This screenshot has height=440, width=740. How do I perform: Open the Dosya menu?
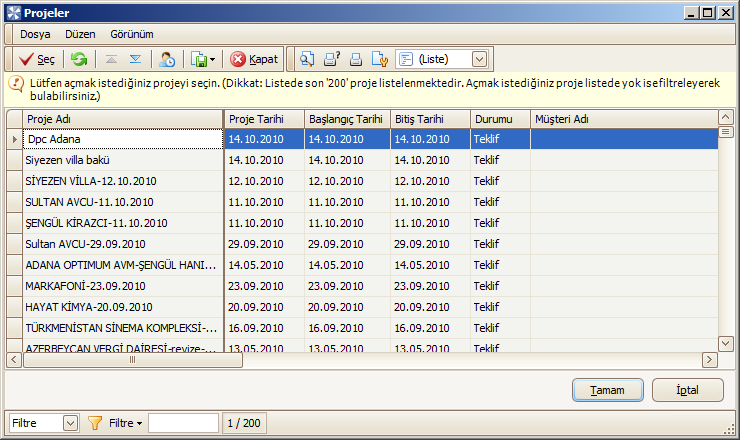(x=35, y=34)
